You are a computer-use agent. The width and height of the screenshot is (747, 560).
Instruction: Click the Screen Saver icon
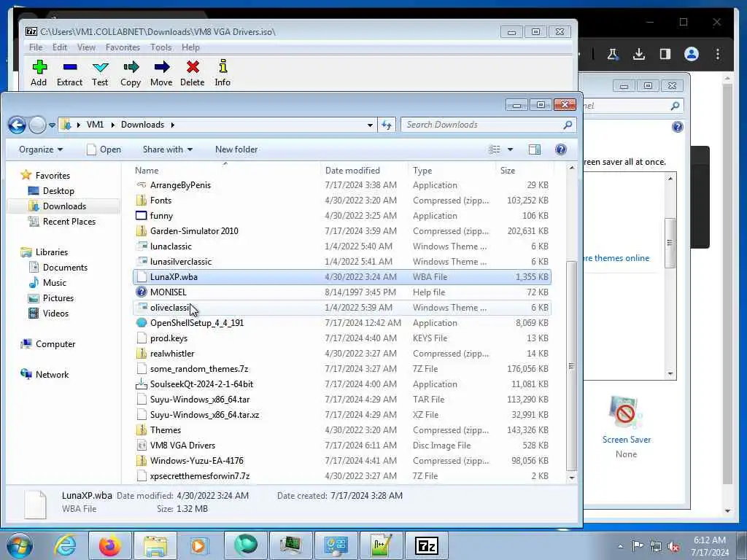pos(625,412)
